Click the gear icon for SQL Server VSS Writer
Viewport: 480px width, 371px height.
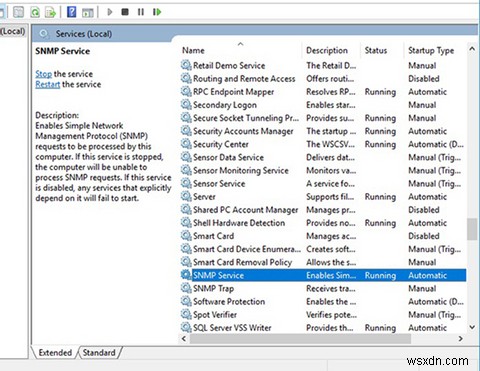coord(186,327)
